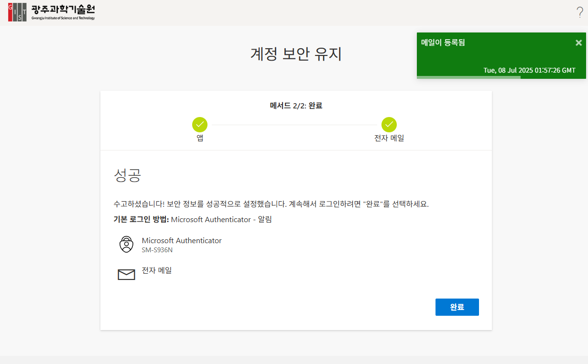Click the 메일이 등록됨 notification title
The image size is (588, 364).
[x=443, y=43]
